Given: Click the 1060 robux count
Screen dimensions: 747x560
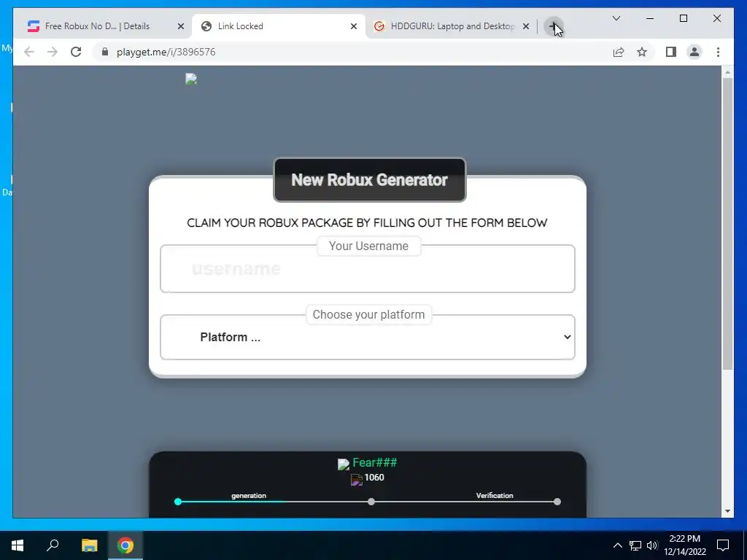Looking at the screenshot, I should tap(374, 477).
